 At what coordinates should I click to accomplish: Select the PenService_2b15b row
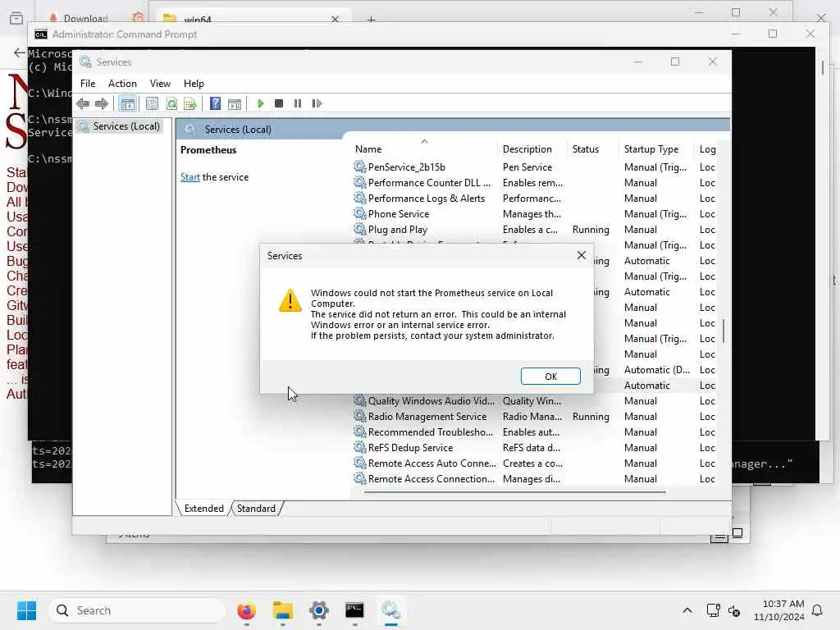coord(536,167)
